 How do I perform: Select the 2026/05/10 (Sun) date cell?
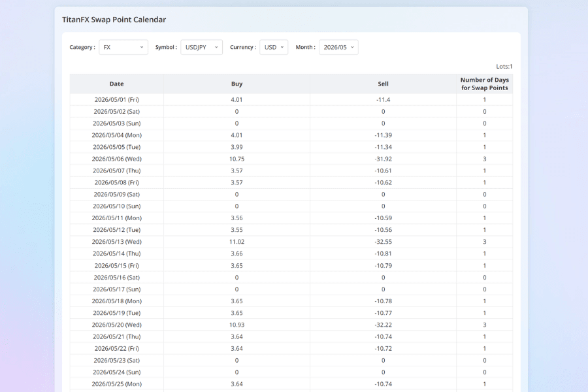tap(117, 206)
